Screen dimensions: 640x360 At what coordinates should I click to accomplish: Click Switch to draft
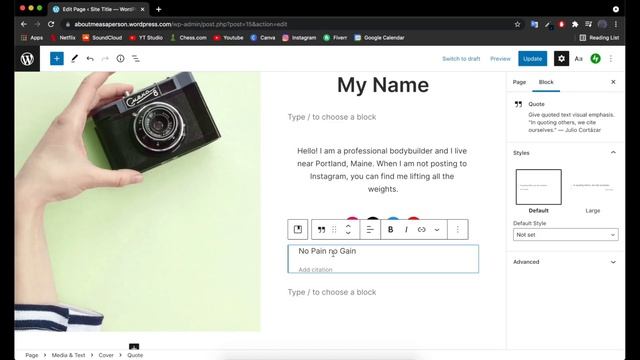pyautogui.click(x=461, y=59)
